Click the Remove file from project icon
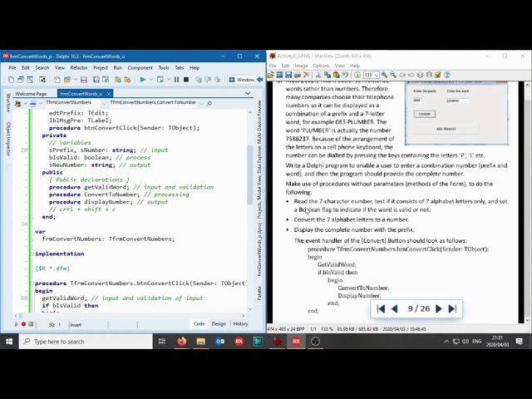This screenshot has width=532, height=399. point(127,80)
